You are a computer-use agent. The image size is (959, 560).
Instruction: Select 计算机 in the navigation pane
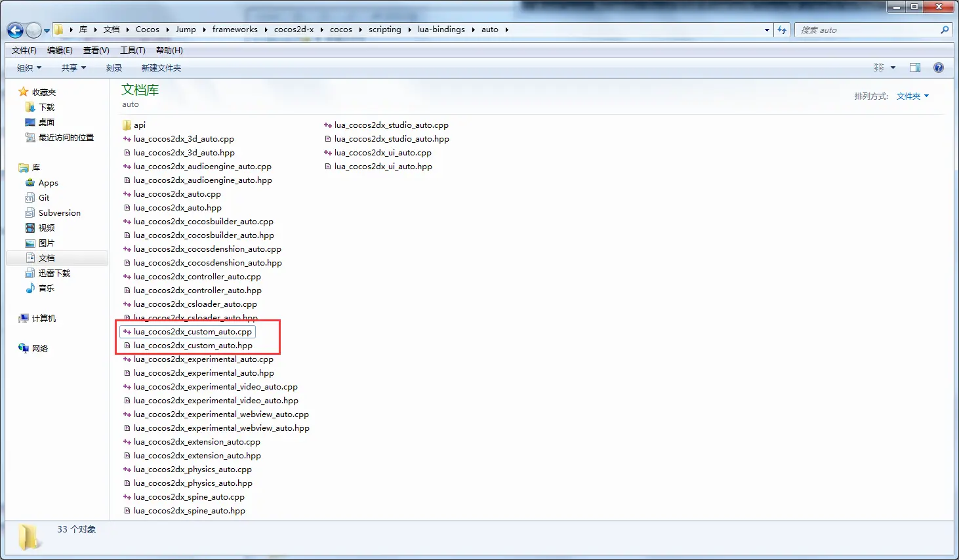click(x=44, y=319)
